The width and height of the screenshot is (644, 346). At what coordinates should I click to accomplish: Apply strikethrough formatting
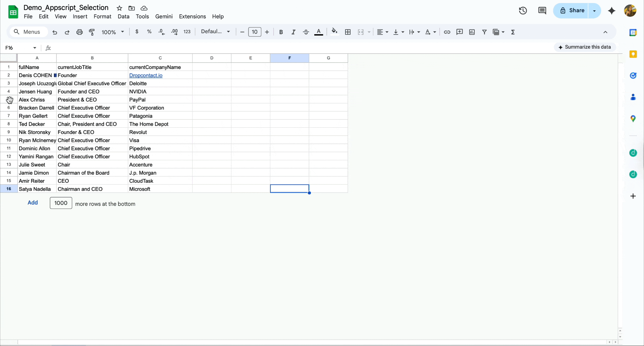[x=306, y=32]
